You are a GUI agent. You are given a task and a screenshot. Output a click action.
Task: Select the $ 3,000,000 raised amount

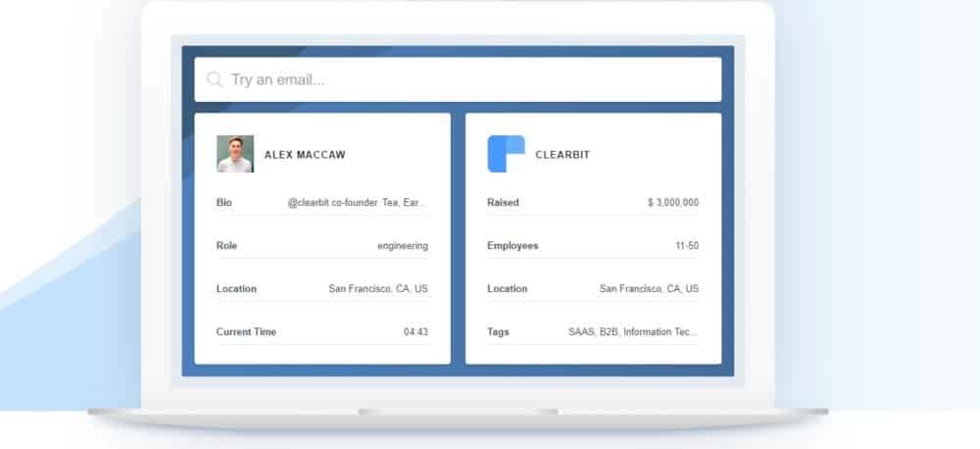pyautogui.click(x=672, y=203)
